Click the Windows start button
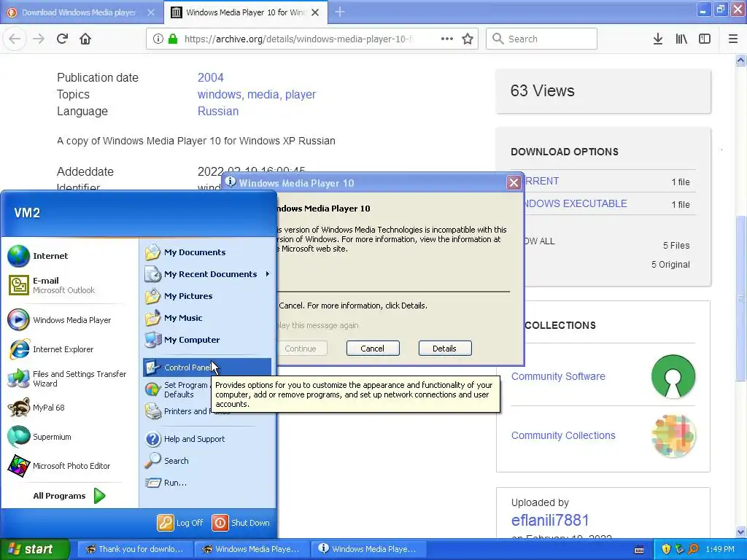Viewport: 747px width, 560px height. point(35,549)
